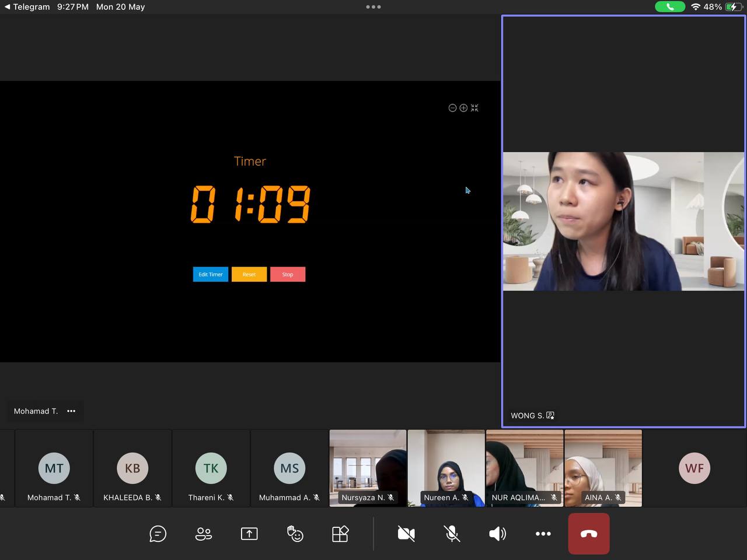The image size is (747, 560).
Task: Select the Thareni K. participant tile
Action: pyautogui.click(x=211, y=468)
